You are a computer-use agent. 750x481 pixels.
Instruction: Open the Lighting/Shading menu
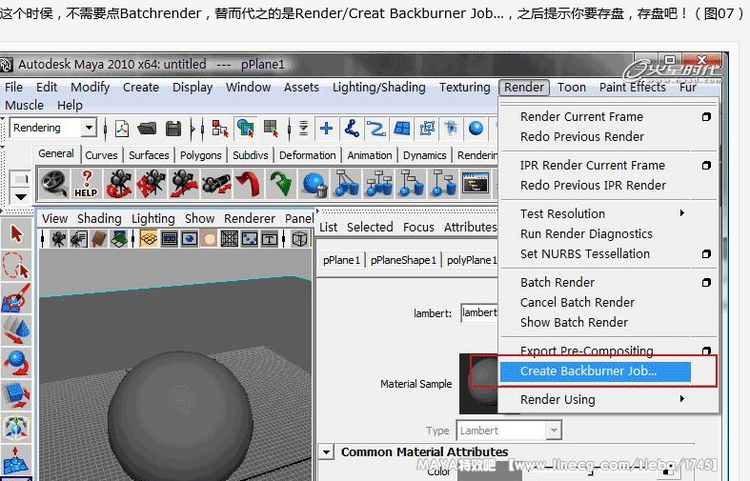379,87
